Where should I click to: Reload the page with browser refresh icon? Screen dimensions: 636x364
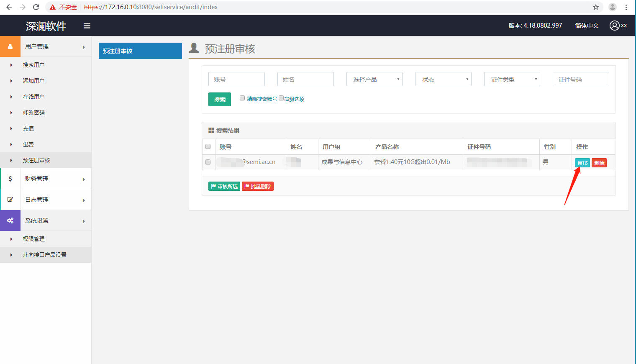point(36,7)
